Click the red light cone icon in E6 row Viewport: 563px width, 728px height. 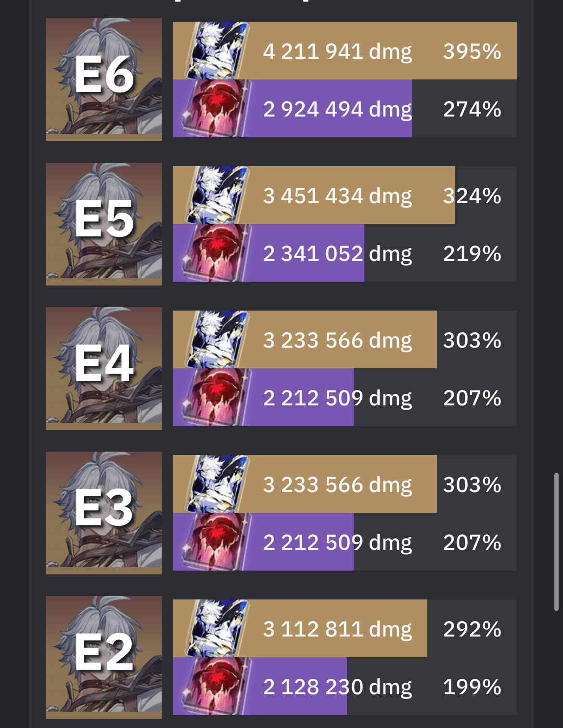click(x=216, y=108)
